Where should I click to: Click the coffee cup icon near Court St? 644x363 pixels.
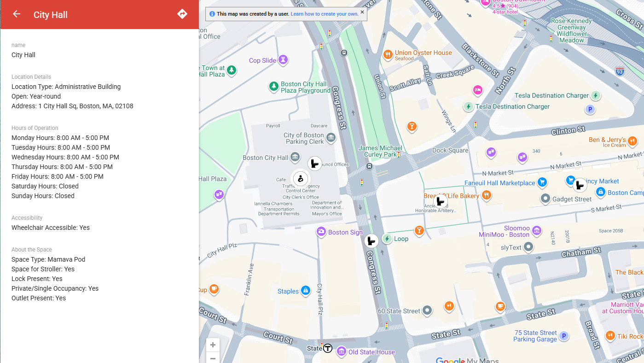point(214,288)
